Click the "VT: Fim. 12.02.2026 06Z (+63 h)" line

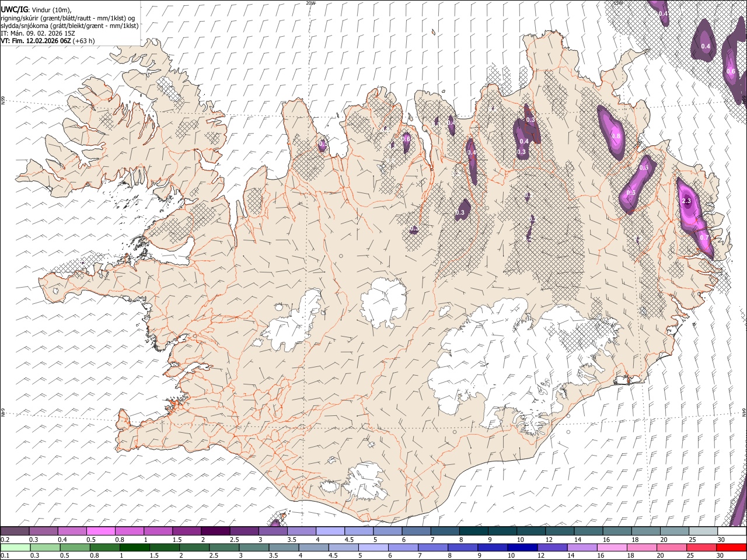pyautogui.click(x=48, y=41)
